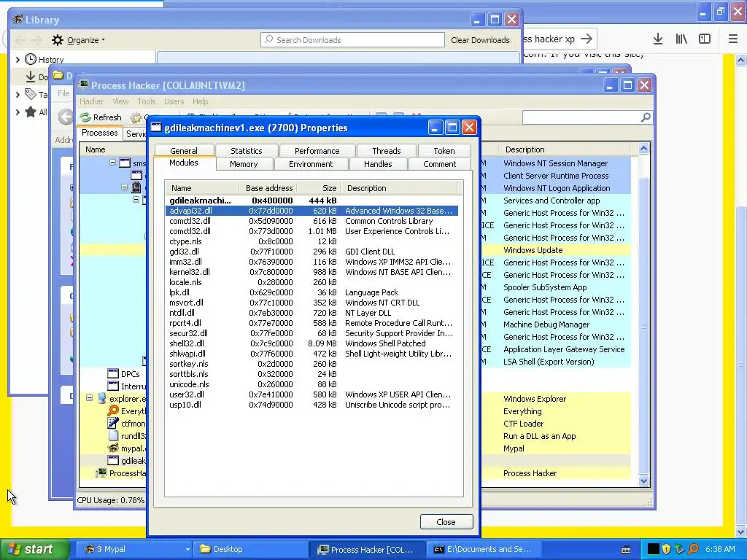Image resolution: width=747 pixels, height=560 pixels.
Task: Switch to the Token tab
Action: click(444, 151)
